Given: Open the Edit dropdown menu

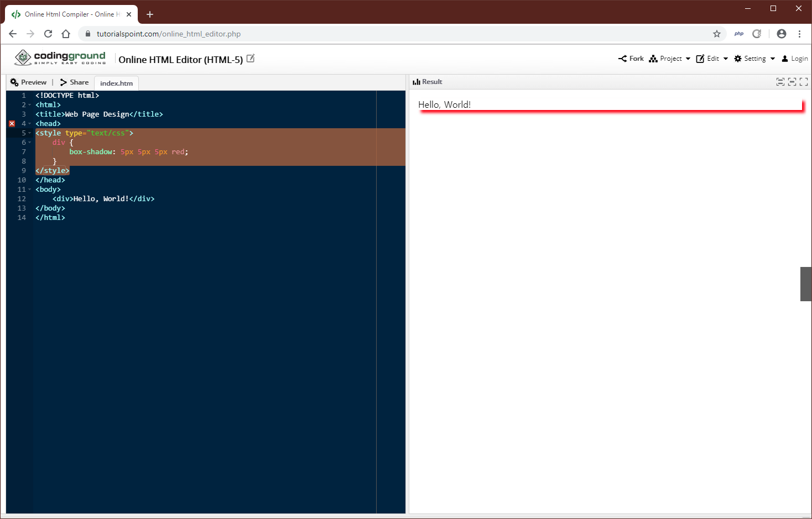Looking at the screenshot, I should 712,59.
